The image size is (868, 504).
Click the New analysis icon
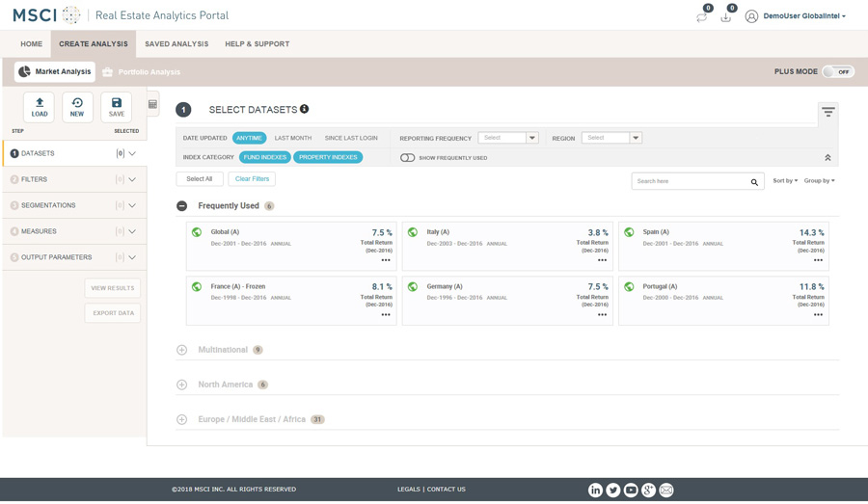(77, 107)
